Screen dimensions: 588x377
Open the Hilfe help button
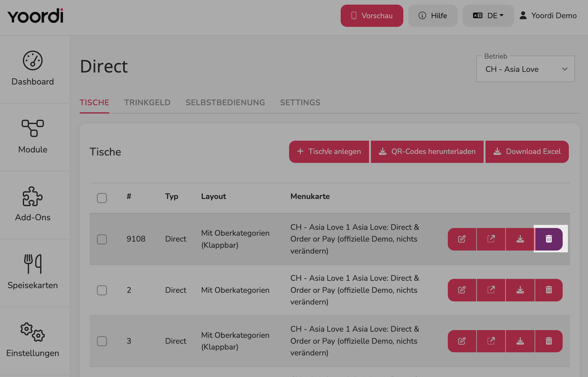[433, 16]
